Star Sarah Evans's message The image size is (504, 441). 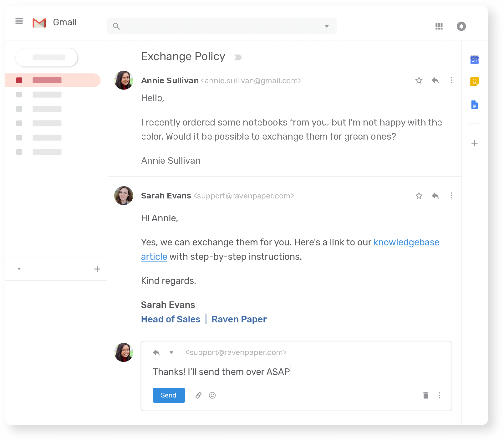[x=419, y=196]
